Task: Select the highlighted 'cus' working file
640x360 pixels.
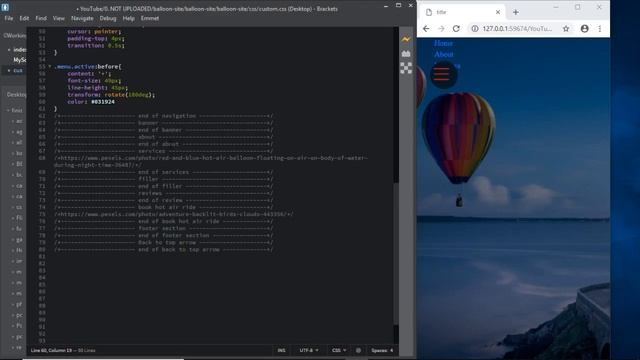Action: point(15,71)
